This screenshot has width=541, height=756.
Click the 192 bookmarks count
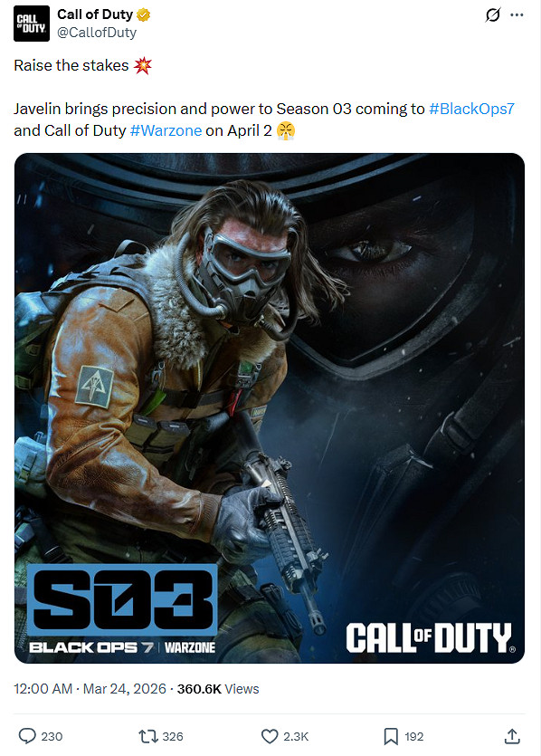tap(413, 736)
